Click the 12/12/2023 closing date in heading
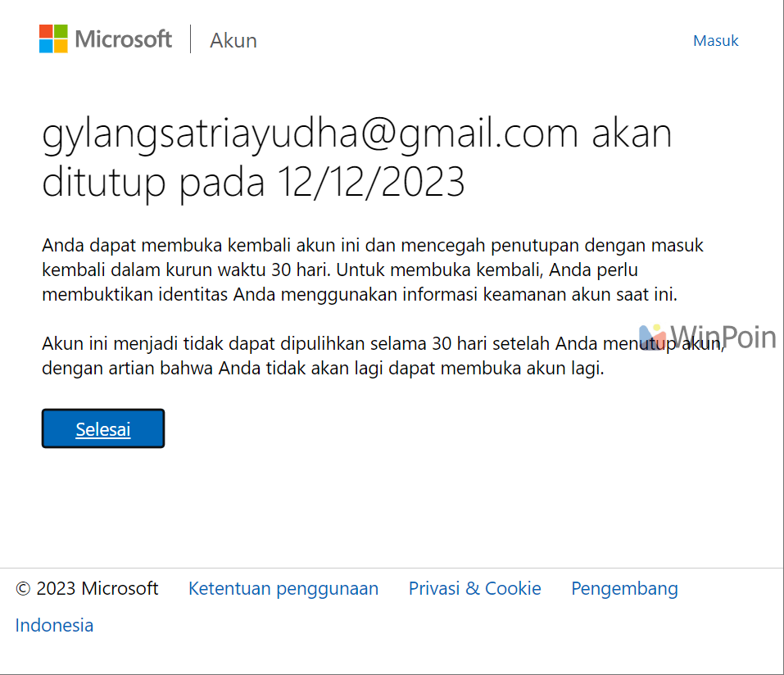The image size is (784, 675). pyautogui.click(x=370, y=182)
